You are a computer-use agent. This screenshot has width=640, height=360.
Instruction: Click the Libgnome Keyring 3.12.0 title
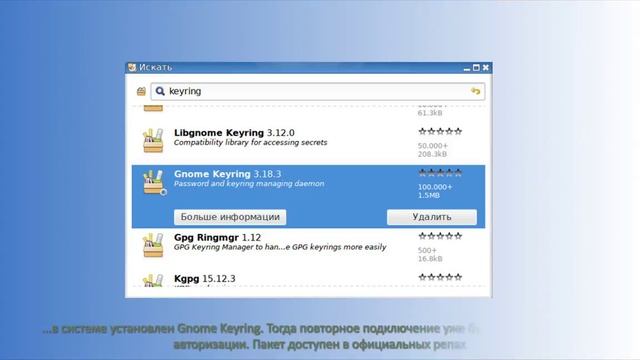click(234, 133)
